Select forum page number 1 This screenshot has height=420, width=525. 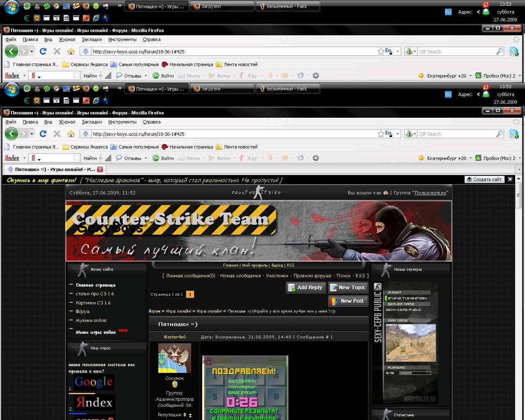click(190, 294)
